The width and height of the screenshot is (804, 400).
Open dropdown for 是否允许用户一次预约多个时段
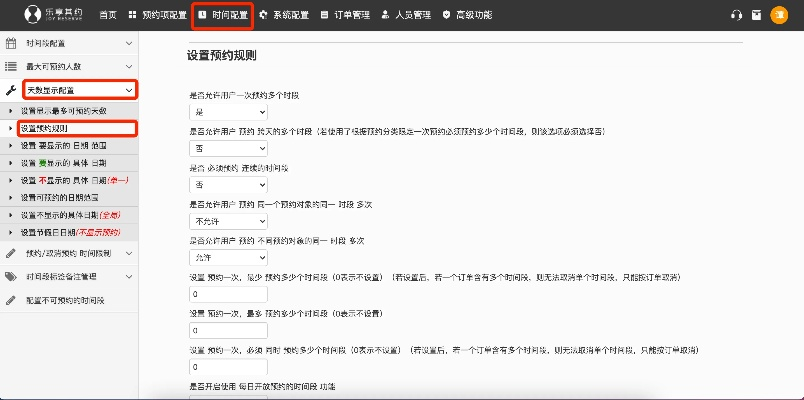228,112
